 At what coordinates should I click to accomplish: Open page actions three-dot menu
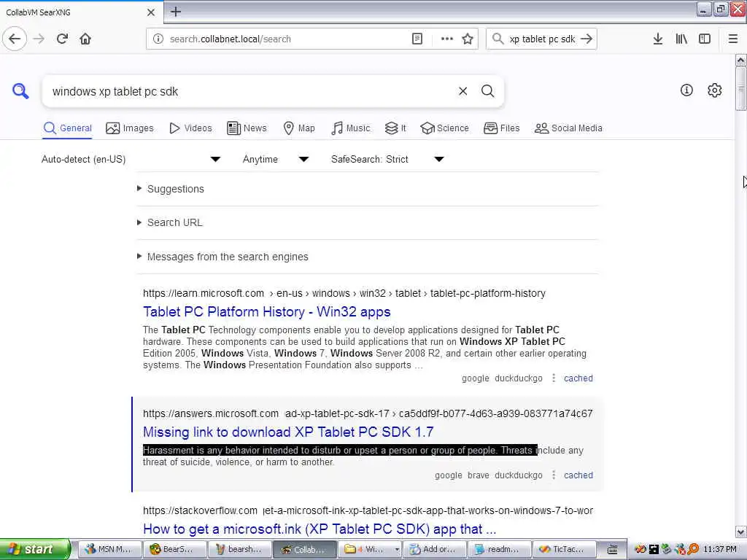pyautogui.click(x=446, y=39)
